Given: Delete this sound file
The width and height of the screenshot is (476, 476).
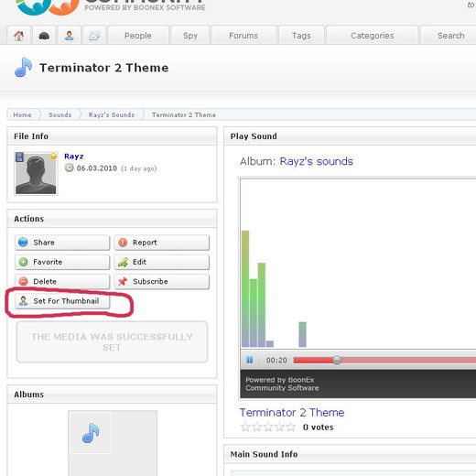Looking at the screenshot, I should (x=62, y=282).
